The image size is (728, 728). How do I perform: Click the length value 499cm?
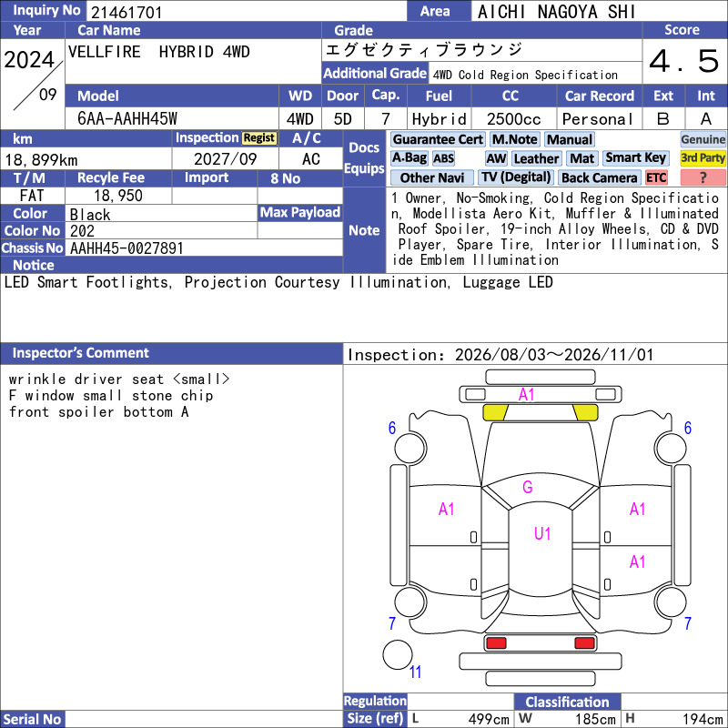pos(489,719)
